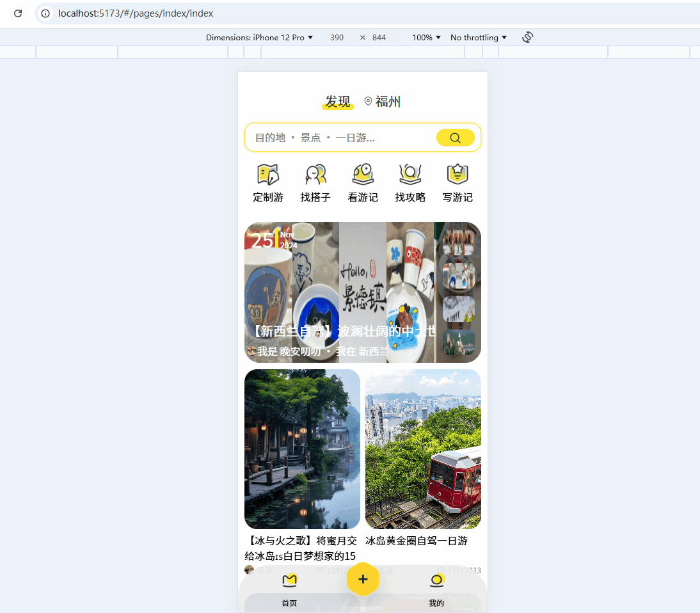
Task: Click the 找攻略 label
Action: [410, 197]
